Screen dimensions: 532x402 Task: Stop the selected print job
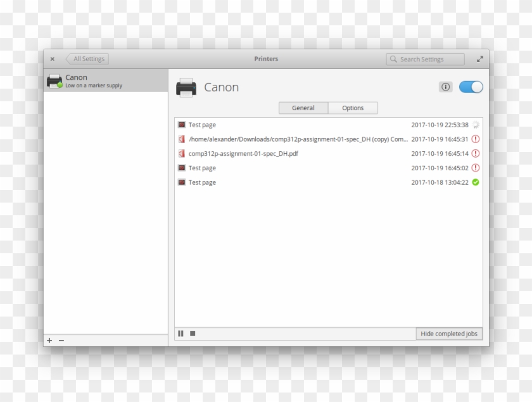(193, 334)
